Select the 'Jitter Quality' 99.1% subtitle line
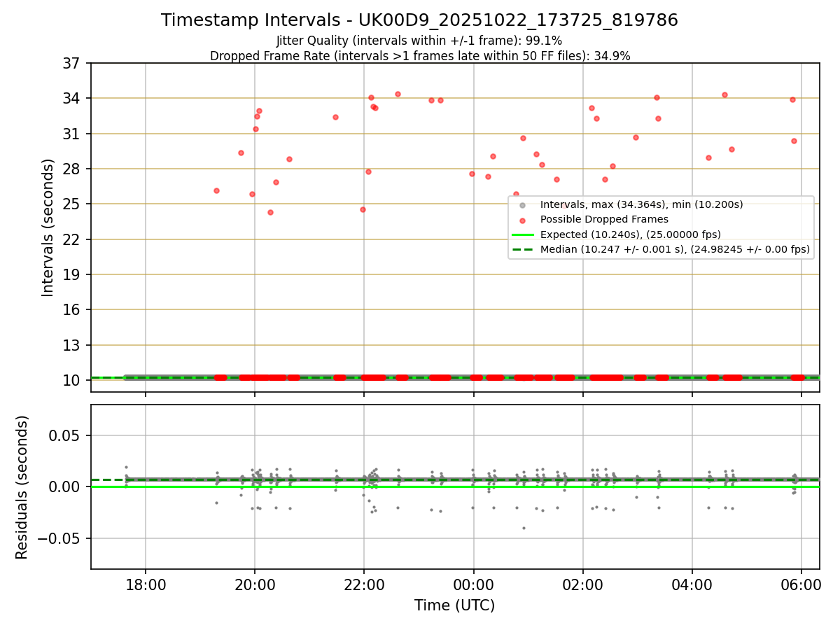This screenshot has height=630, width=840. click(419, 41)
